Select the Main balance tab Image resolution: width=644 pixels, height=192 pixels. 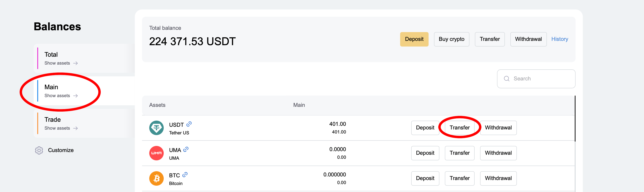coord(51,87)
